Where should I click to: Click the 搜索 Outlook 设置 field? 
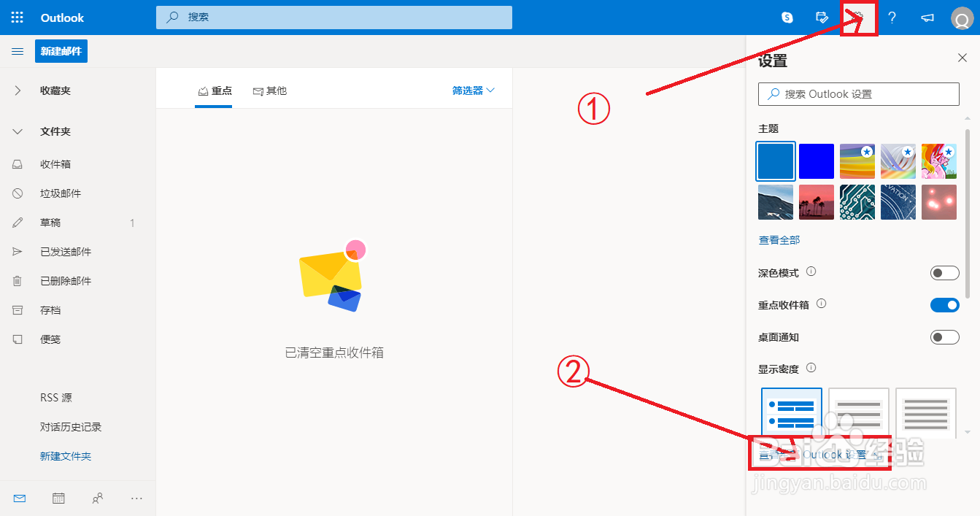[859, 94]
